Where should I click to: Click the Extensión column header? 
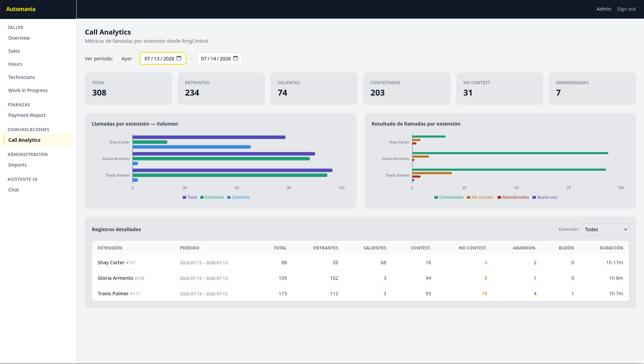pyautogui.click(x=110, y=248)
